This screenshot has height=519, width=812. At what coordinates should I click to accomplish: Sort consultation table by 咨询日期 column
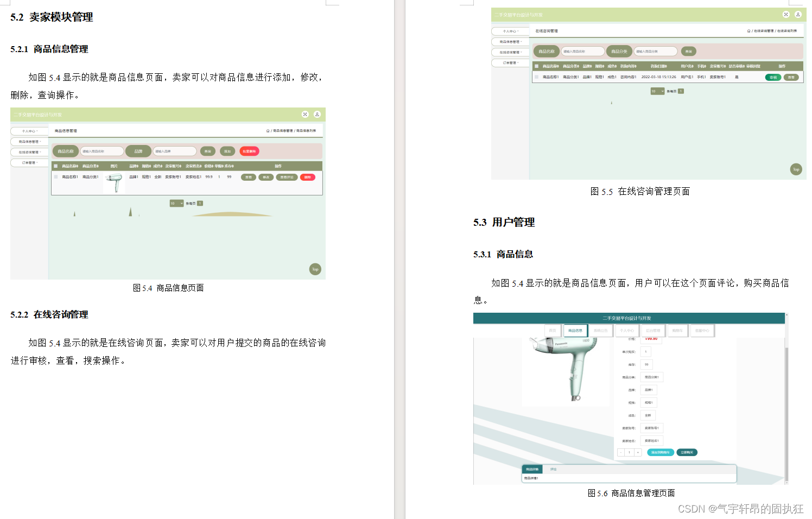pos(658,66)
